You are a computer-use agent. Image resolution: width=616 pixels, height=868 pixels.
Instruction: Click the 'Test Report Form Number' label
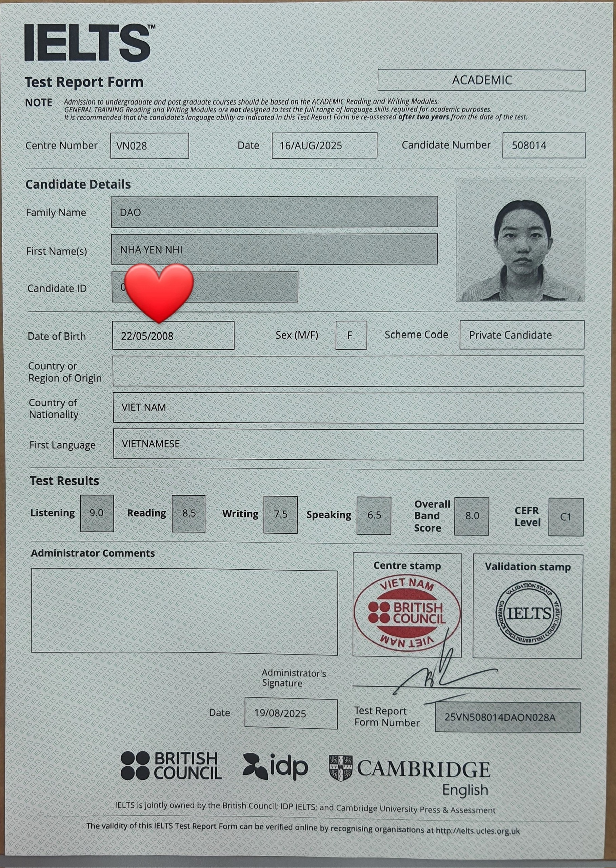pyautogui.click(x=387, y=717)
